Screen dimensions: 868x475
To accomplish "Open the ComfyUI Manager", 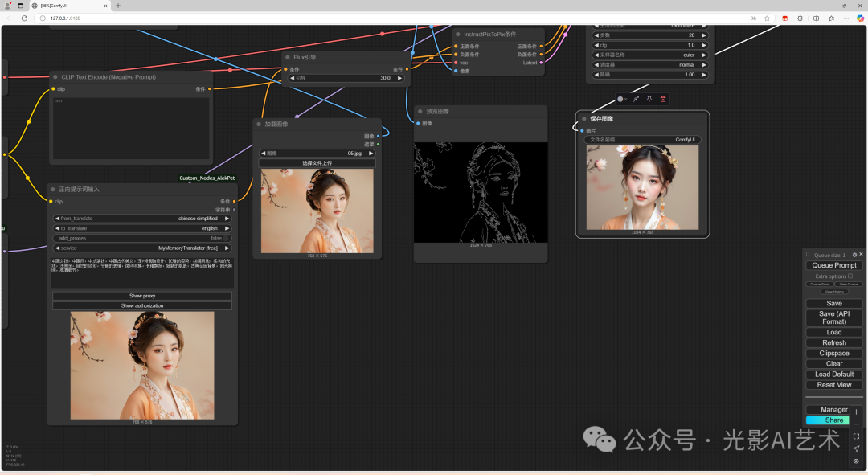I will coord(828,410).
